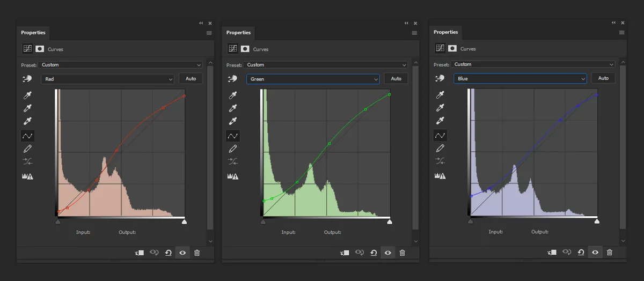Click the trash icon in Blue panel
This screenshot has height=281, width=644.
pyautogui.click(x=610, y=252)
